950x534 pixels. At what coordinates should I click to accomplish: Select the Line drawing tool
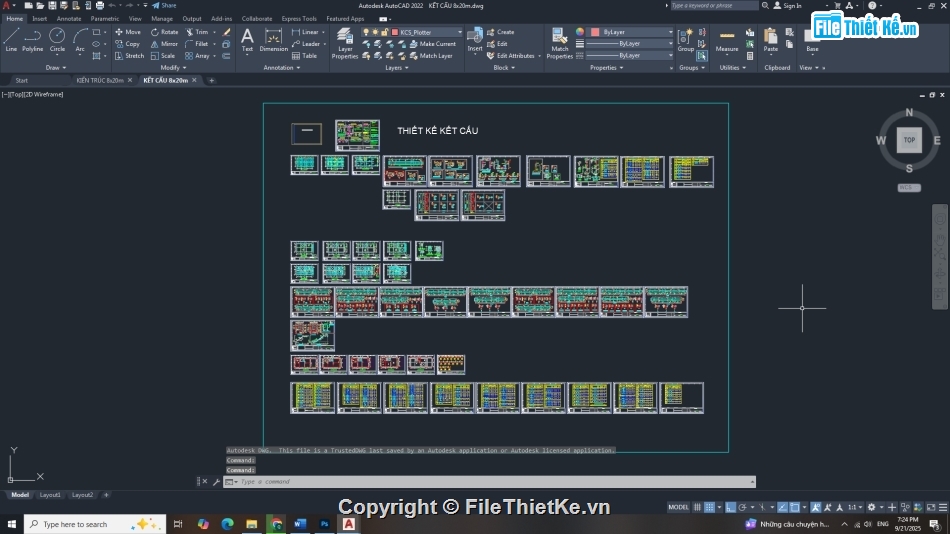point(11,38)
